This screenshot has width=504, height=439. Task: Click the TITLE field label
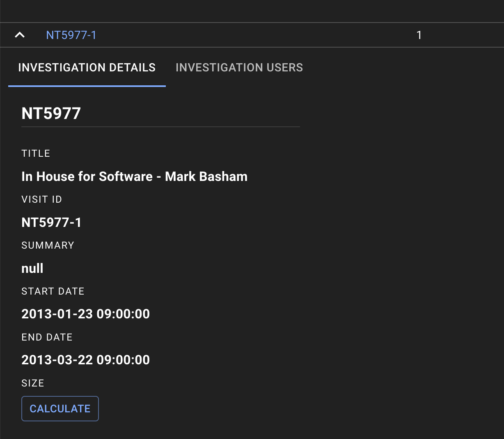pos(36,153)
